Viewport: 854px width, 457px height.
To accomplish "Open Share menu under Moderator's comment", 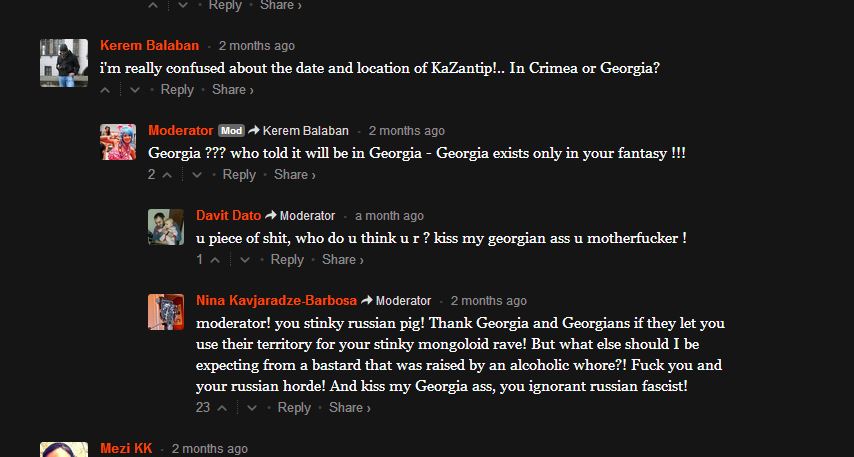I will click(x=294, y=175).
